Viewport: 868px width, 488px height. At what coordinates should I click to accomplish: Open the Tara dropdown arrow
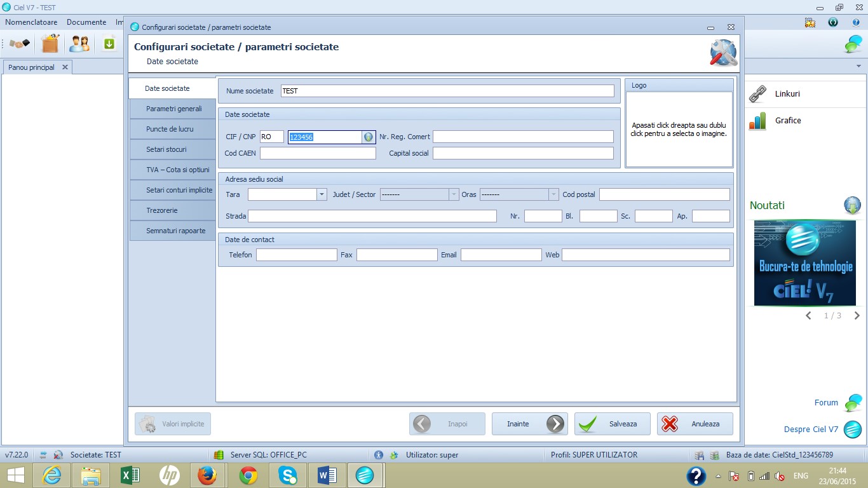322,194
